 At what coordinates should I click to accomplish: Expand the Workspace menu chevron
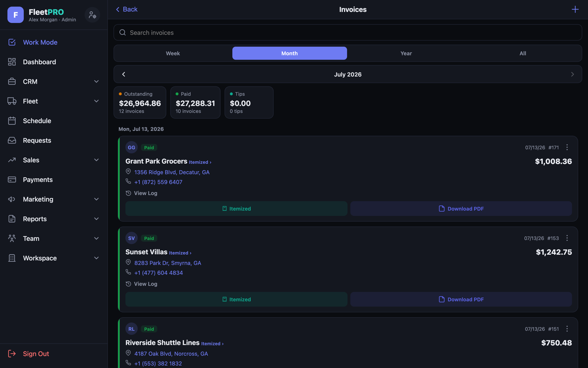pos(96,258)
